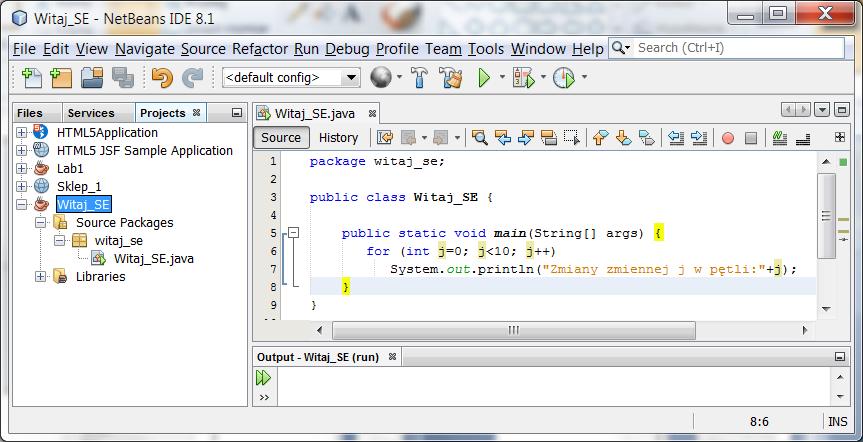This screenshot has height=442, width=863.
Task: Open the File menu
Action: click(24, 49)
